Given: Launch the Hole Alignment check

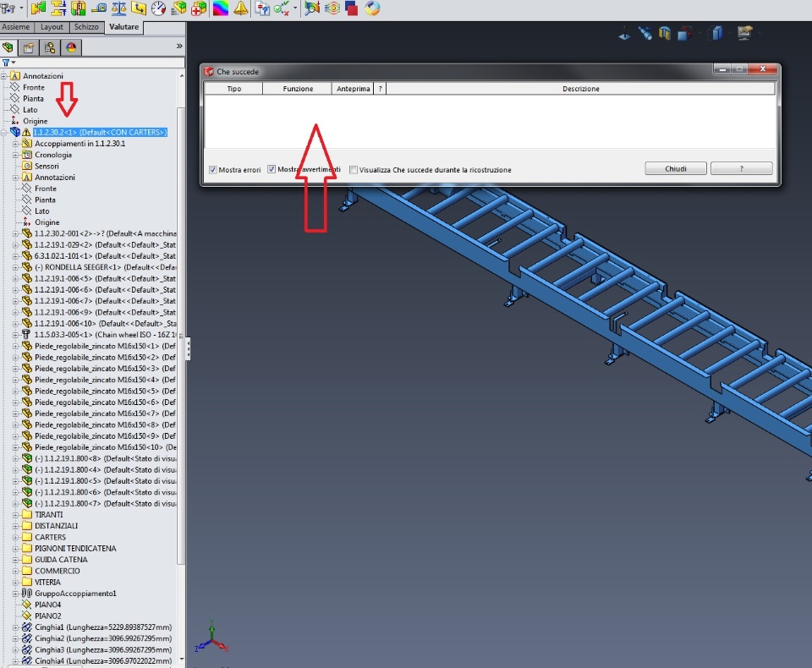Looking at the screenshot, I should [78, 8].
